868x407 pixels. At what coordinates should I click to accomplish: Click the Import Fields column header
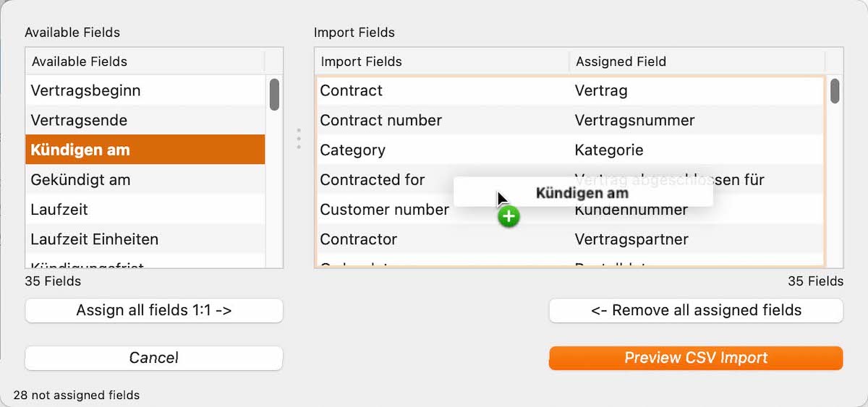pos(442,61)
